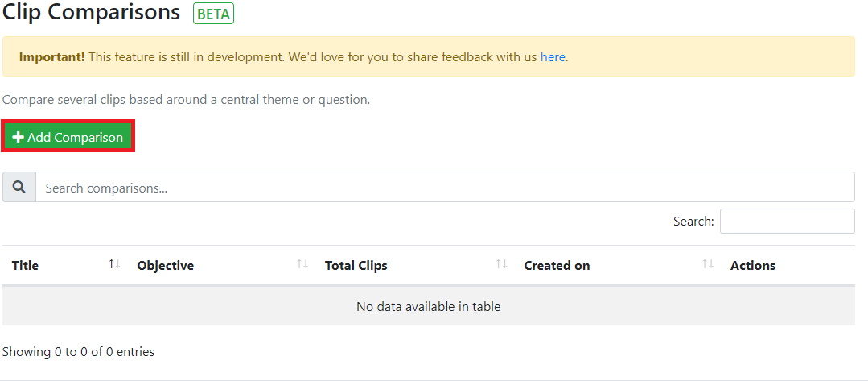Click the sort arrows beside Title

click(x=114, y=264)
